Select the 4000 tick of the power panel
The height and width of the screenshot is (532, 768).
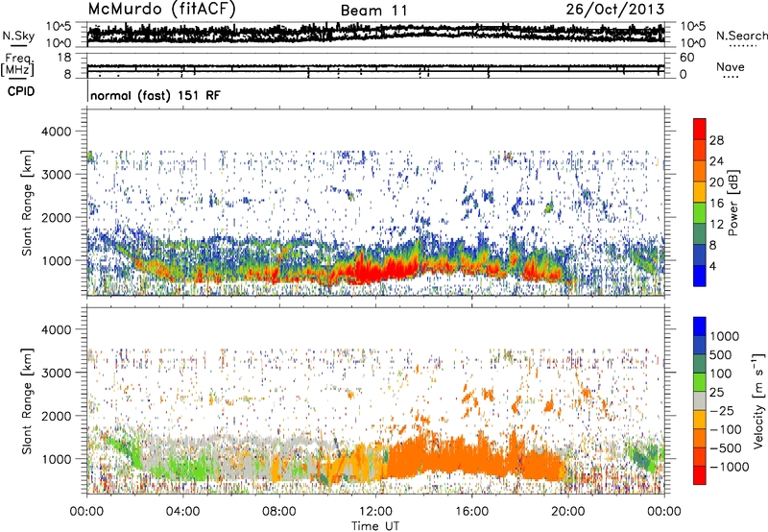click(x=56, y=132)
